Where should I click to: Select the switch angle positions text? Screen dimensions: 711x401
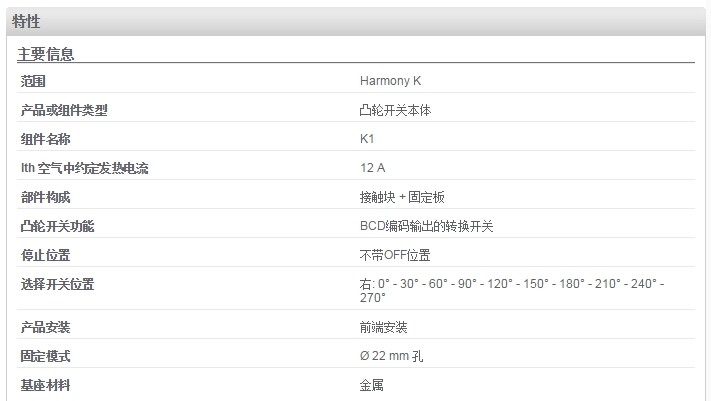[x=512, y=291]
